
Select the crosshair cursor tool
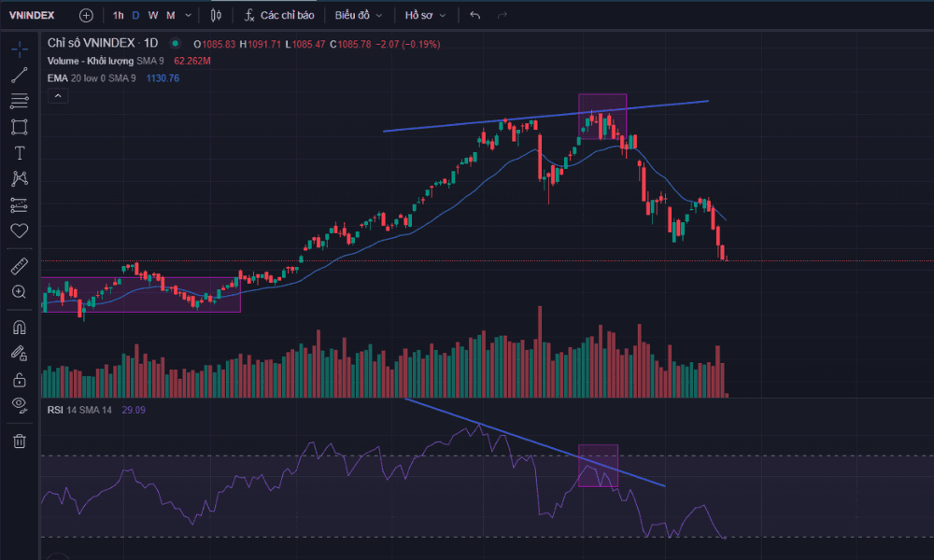pyautogui.click(x=19, y=49)
